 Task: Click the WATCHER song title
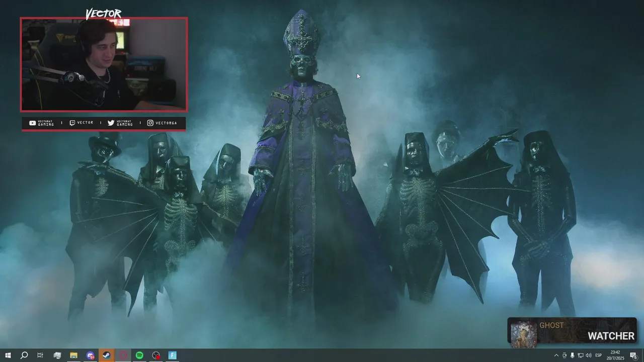(x=611, y=336)
